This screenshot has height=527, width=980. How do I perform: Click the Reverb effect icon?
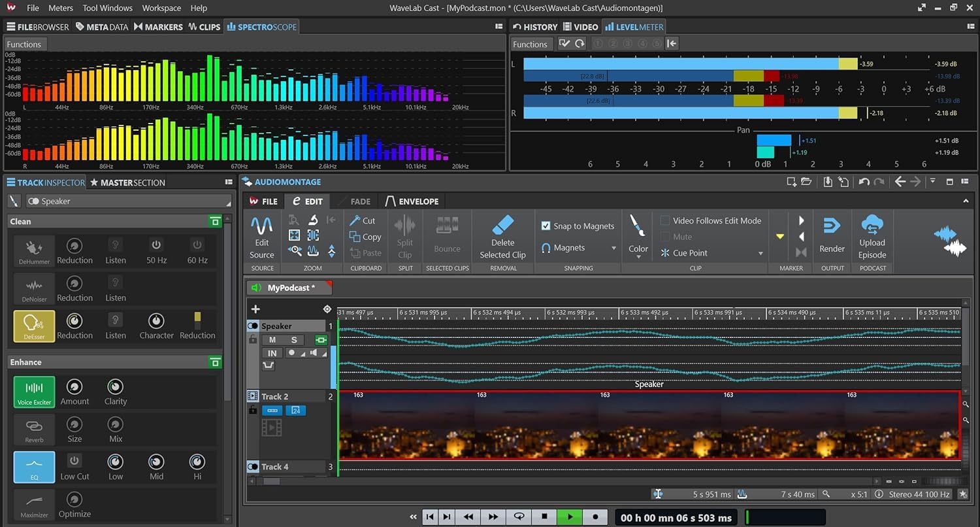(x=34, y=430)
